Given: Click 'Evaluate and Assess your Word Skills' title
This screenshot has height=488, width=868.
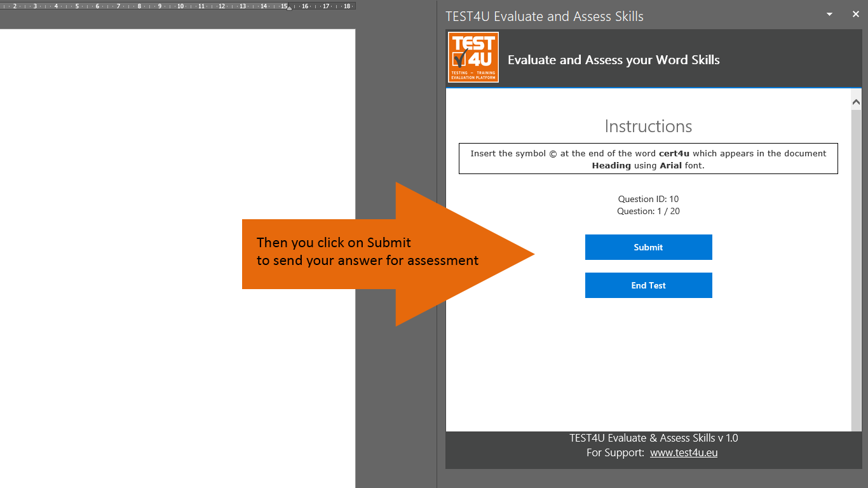Looking at the screenshot, I should 614,60.
